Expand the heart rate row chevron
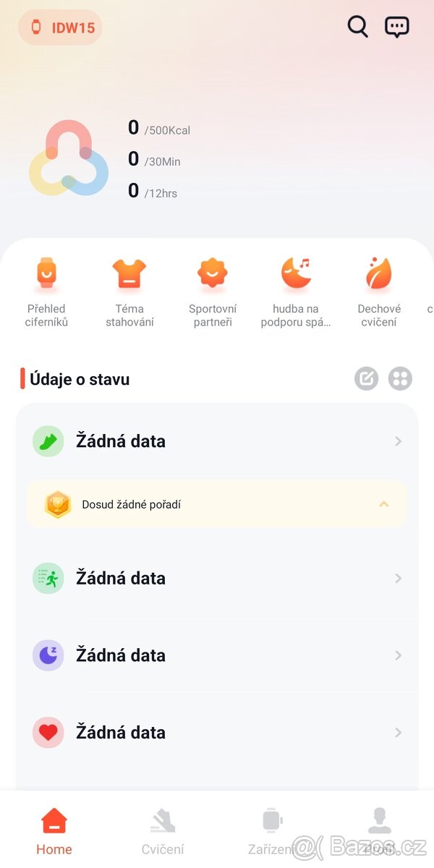The width and height of the screenshot is (434, 868). [x=398, y=733]
